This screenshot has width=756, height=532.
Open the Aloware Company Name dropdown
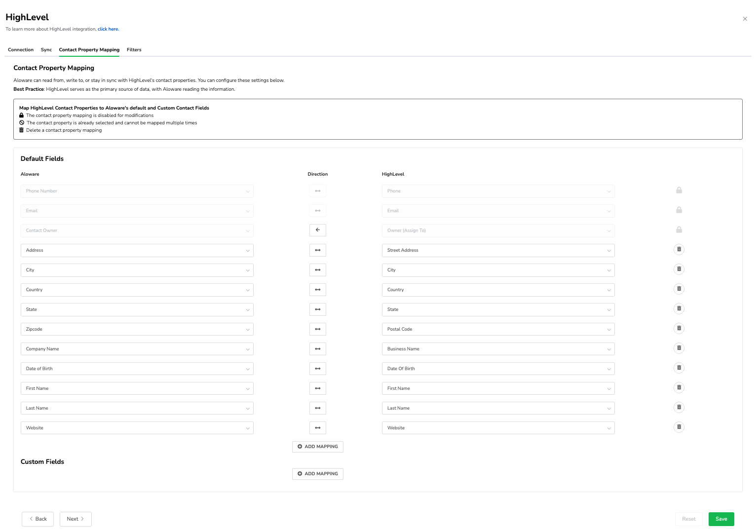pyautogui.click(x=137, y=349)
